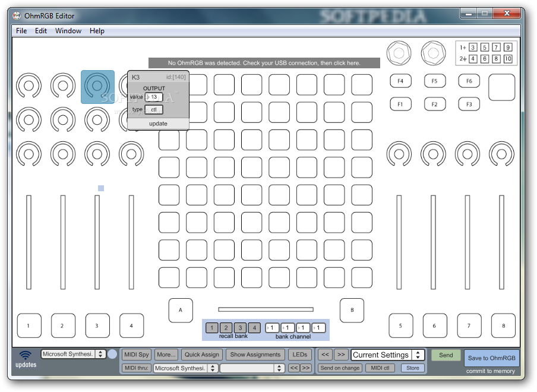The image size is (537, 392).
Task: Click the F2 function pad
Action: 435,104
